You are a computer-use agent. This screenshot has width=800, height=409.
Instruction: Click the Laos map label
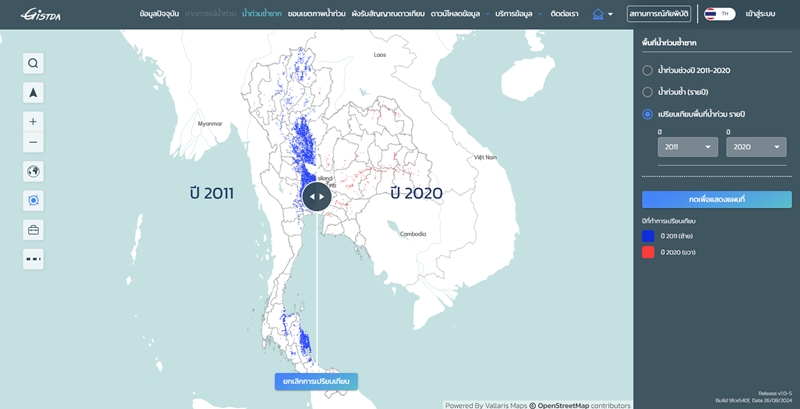380,55
